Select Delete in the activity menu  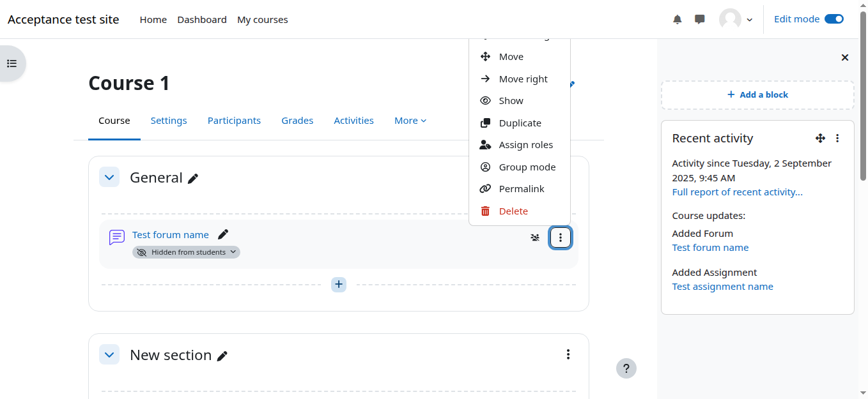[x=513, y=211]
